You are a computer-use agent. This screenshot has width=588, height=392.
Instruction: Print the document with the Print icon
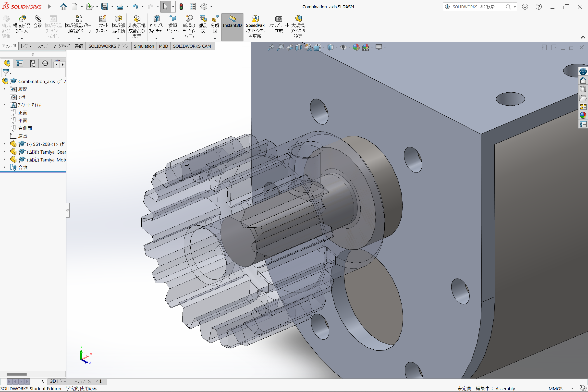[120, 7]
